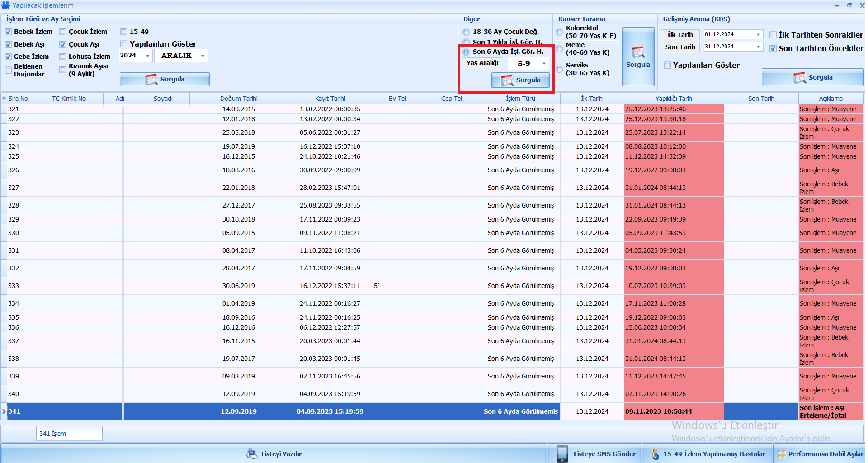Click Kayıt Tarihi 16.12.2022 15:37:11 cell
The height and width of the screenshot is (463, 868).
(x=330, y=286)
